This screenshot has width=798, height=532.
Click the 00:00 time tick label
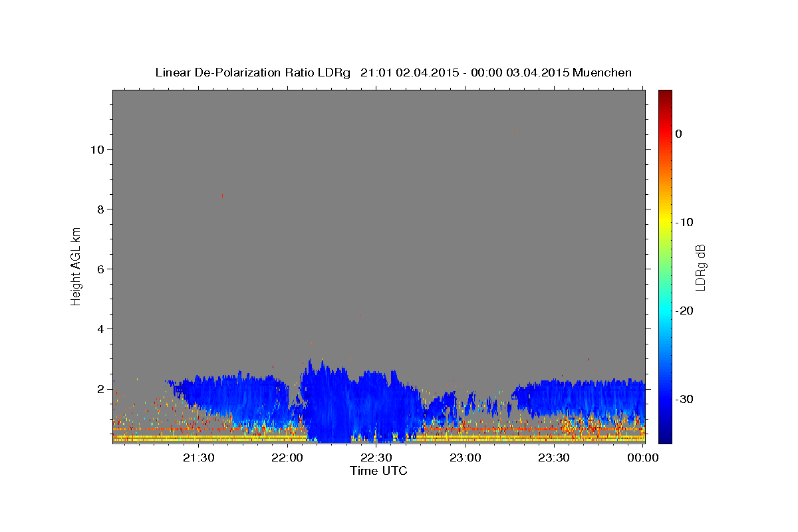[642, 458]
